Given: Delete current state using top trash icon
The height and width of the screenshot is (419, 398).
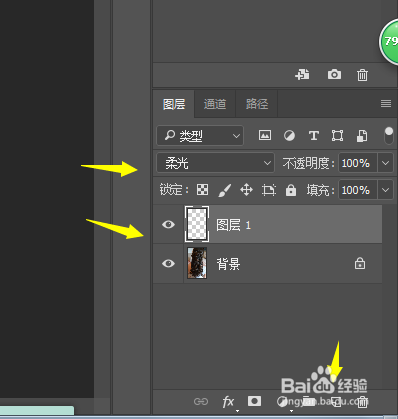Looking at the screenshot, I should pos(362,75).
